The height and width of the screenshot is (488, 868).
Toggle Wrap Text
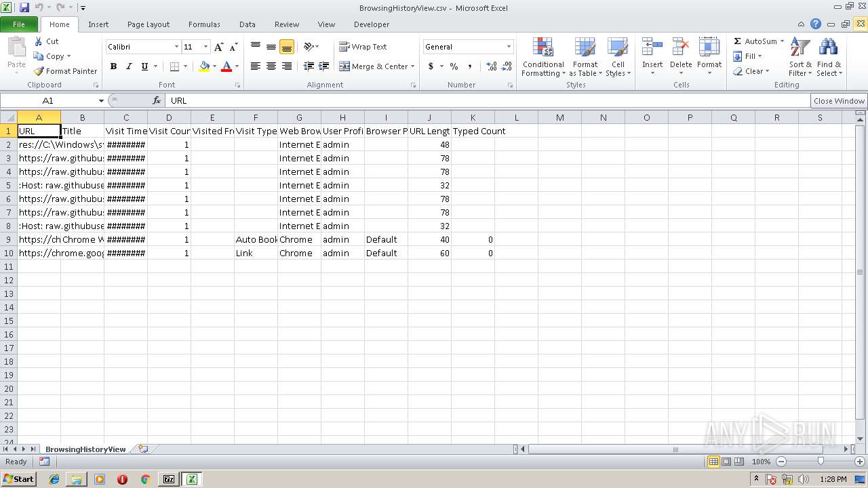(x=363, y=47)
